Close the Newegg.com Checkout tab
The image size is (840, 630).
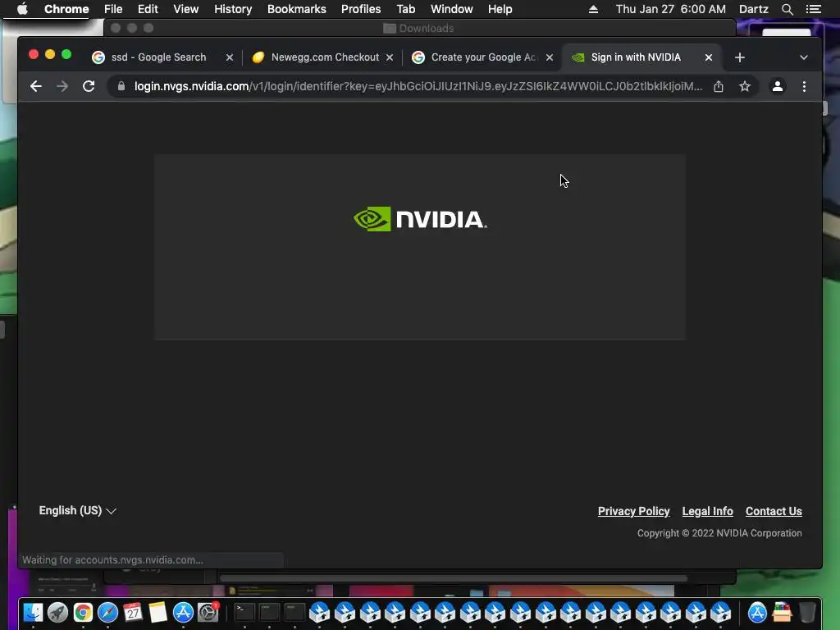(390, 57)
